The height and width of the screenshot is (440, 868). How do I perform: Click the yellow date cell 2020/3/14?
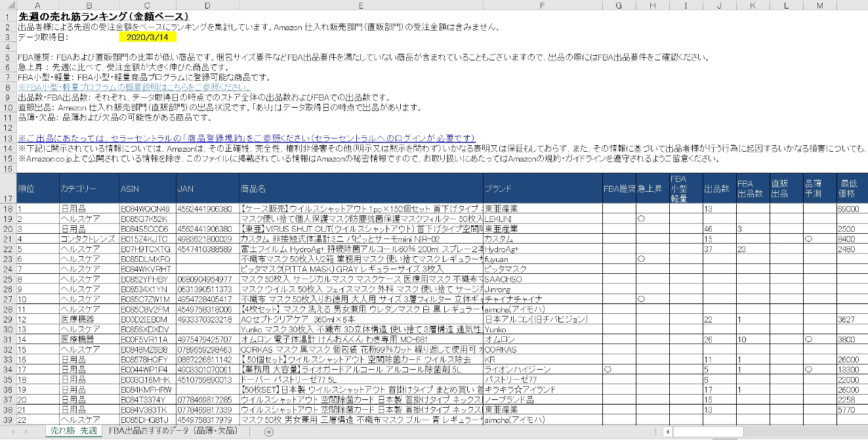(147, 37)
